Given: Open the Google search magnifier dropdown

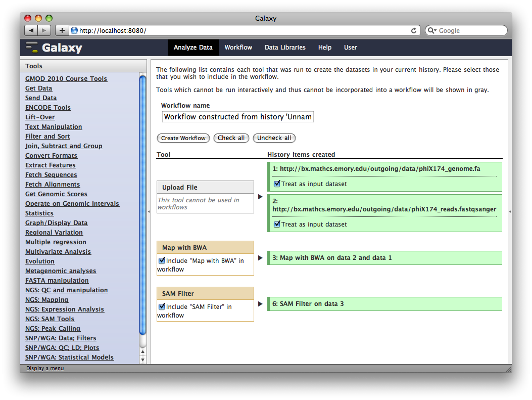Looking at the screenshot, I should [x=432, y=30].
